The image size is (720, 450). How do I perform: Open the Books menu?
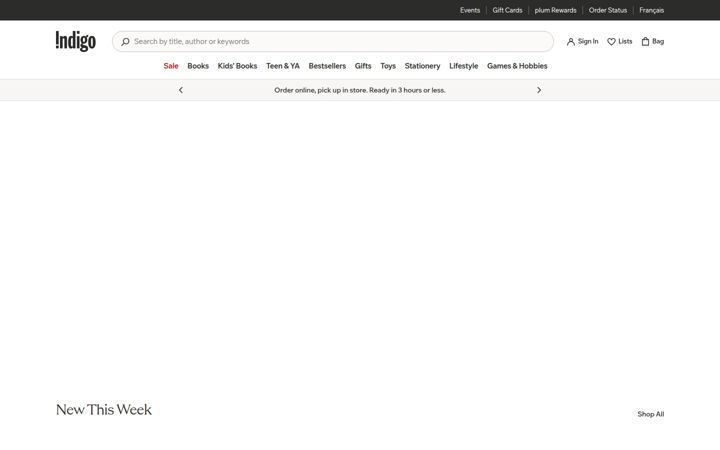[198, 66]
